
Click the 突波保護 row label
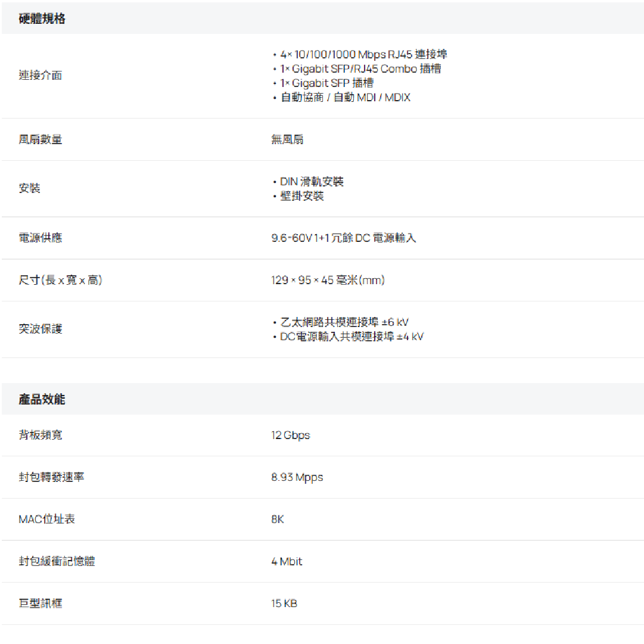(x=41, y=329)
